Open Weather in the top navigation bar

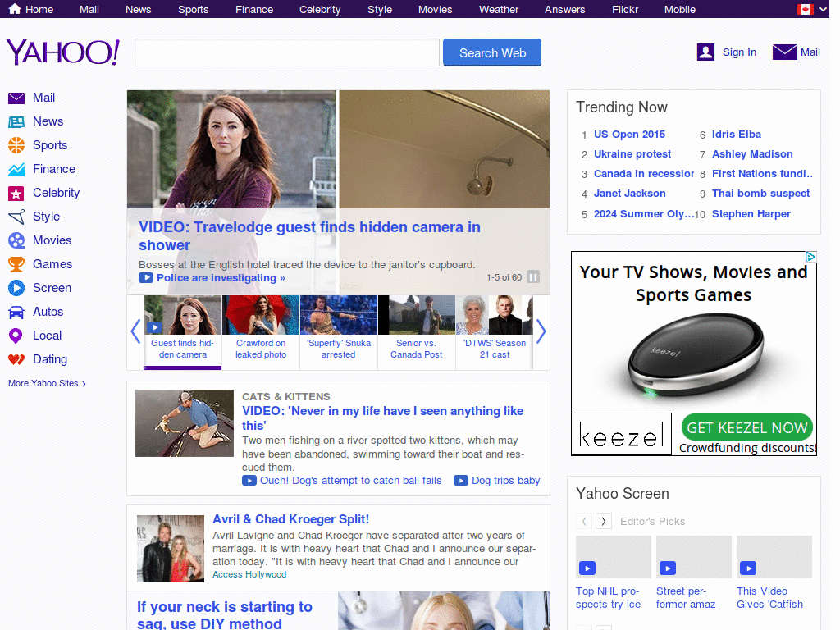click(499, 10)
